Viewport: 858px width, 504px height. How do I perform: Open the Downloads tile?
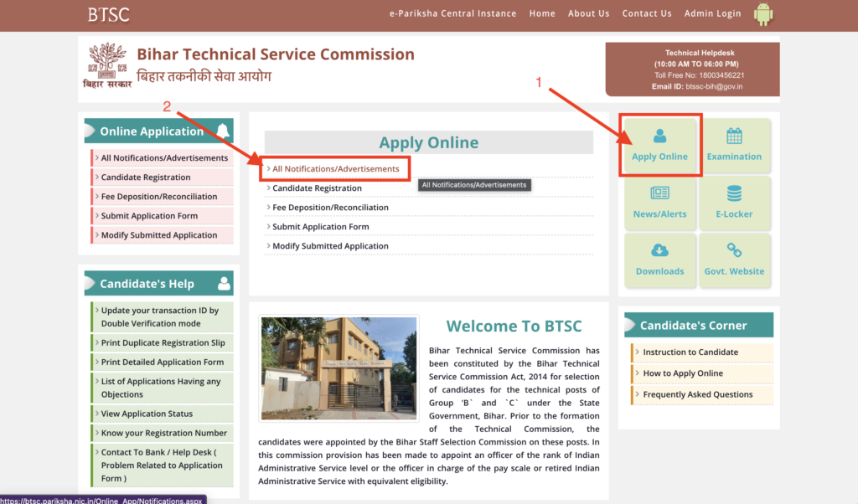[659, 260]
